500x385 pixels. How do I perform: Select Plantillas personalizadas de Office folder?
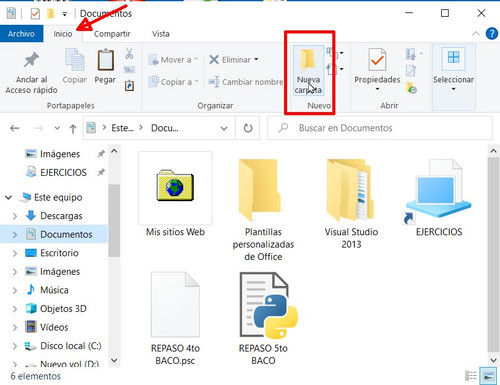(263, 210)
